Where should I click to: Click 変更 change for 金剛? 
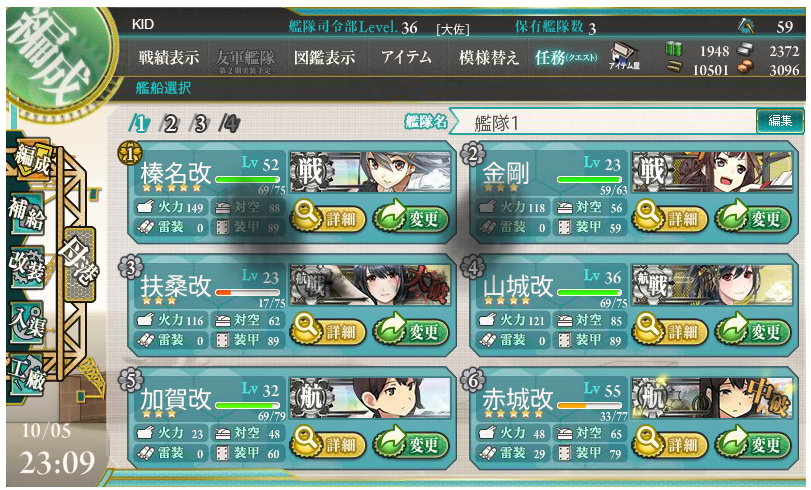pos(753,217)
